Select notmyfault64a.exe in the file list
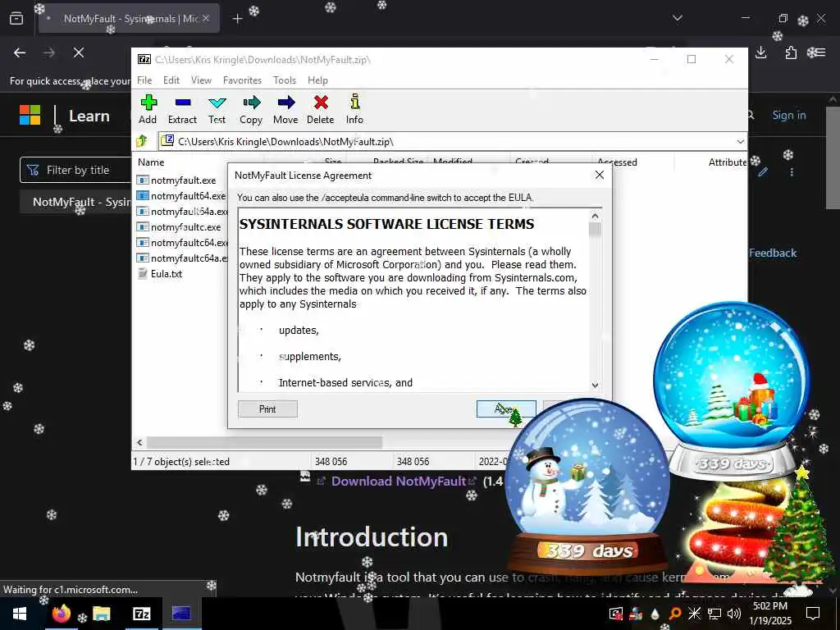 [182, 212]
